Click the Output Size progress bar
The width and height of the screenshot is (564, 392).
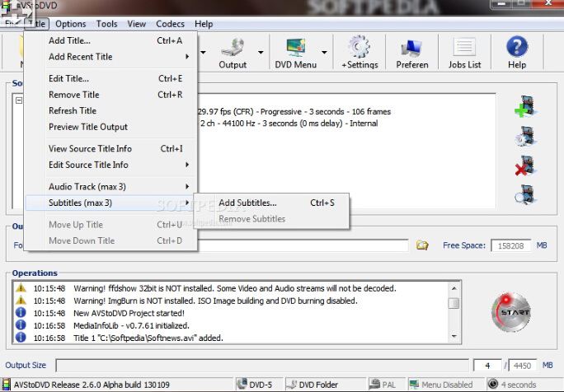pyautogui.click(x=262, y=366)
